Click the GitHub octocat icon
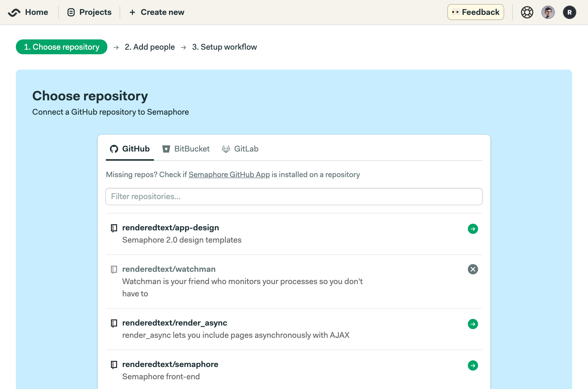 coord(114,149)
